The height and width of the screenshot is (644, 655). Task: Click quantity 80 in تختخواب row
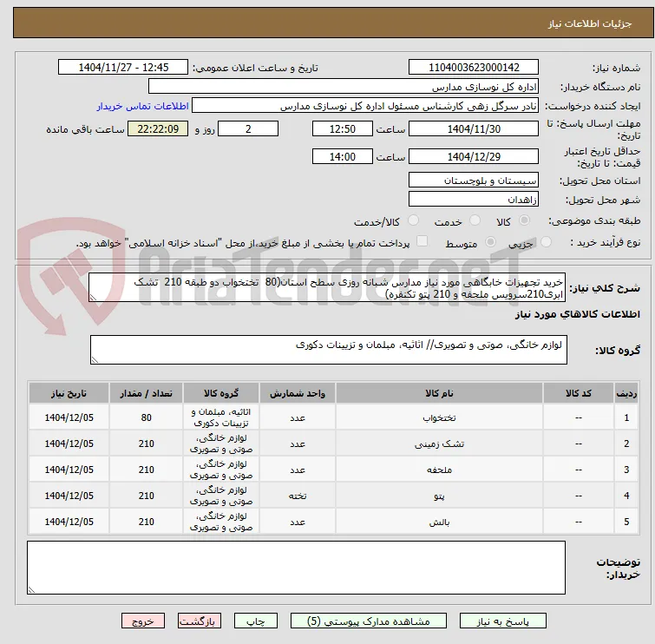[x=147, y=417]
